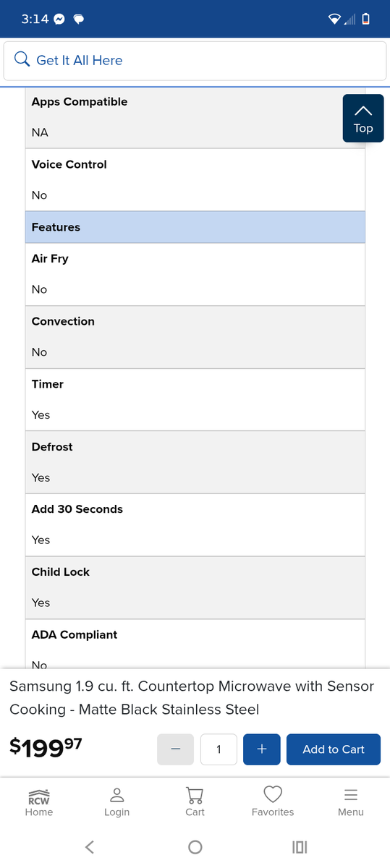Add microwave to cart
Viewport: 390px width, 868px height.
point(334,749)
